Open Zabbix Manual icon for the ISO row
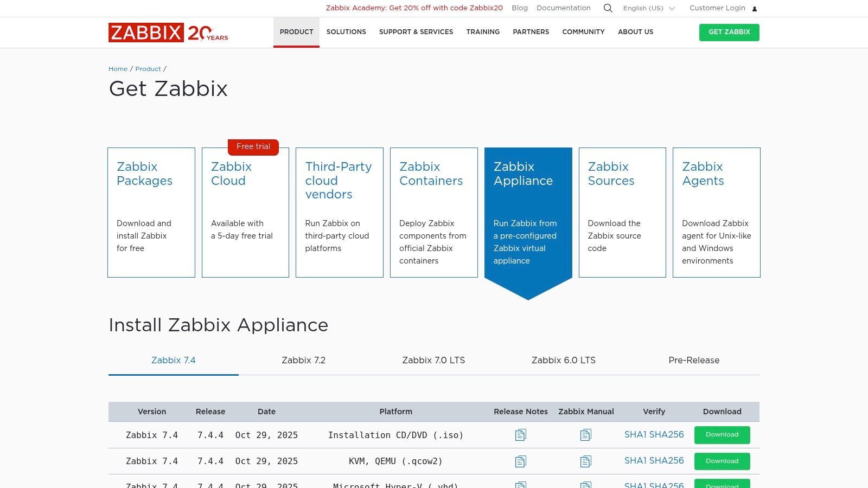This screenshot has width=868, height=488. point(586,434)
